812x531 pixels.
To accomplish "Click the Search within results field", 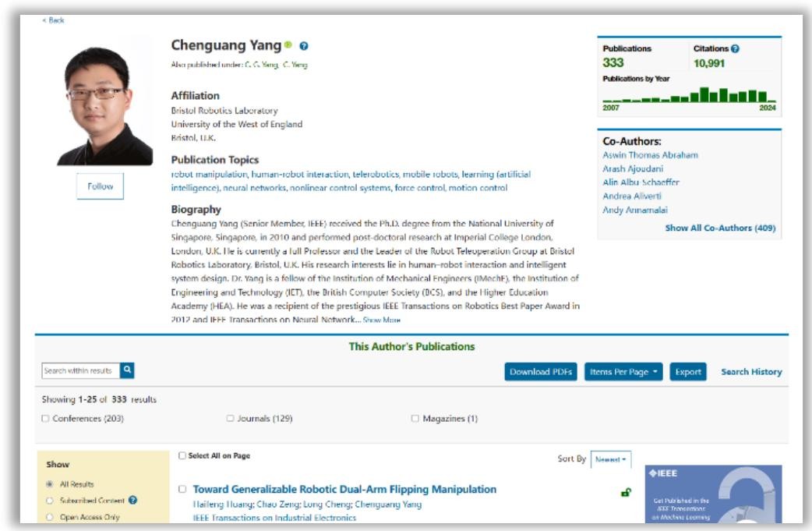I will (x=79, y=370).
